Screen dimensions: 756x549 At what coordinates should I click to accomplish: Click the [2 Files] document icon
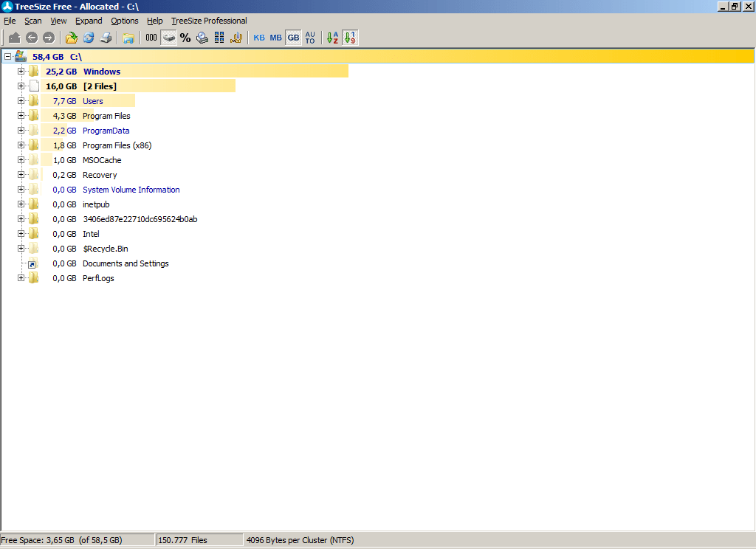click(34, 86)
